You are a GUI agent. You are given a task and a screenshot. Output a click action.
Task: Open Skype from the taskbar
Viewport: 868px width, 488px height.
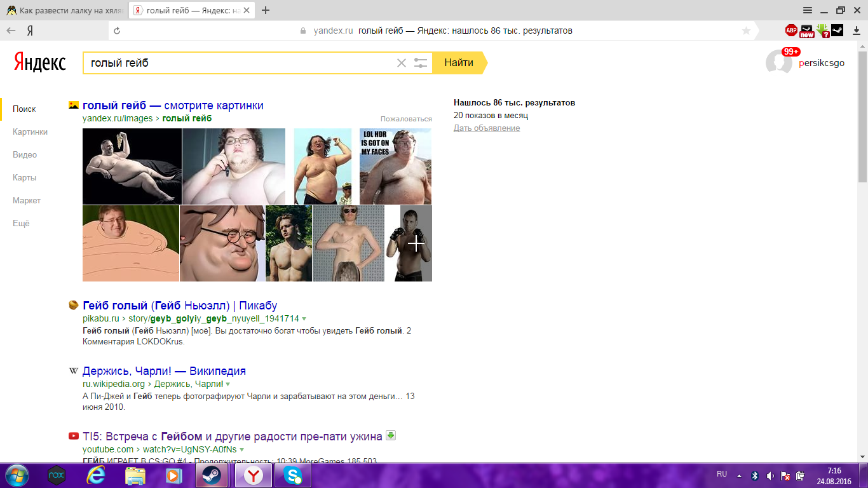[293, 475]
